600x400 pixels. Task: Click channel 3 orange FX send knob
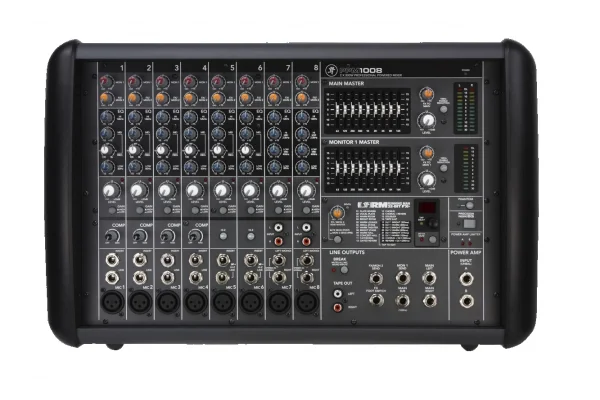pyautogui.click(x=161, y=98)
